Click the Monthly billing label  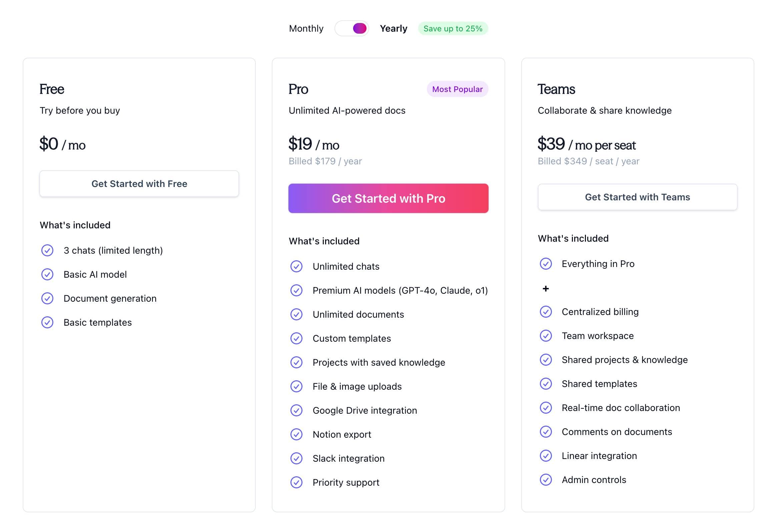306,28
